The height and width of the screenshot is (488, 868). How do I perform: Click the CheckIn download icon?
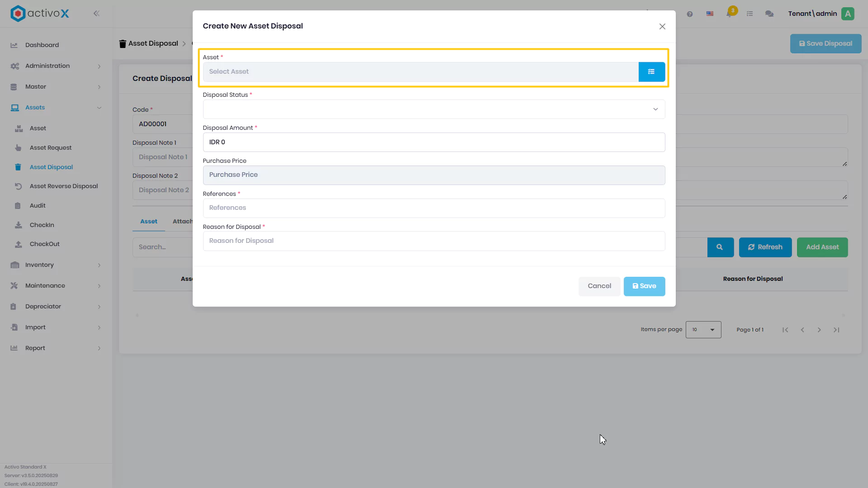(x=19, y=225)
